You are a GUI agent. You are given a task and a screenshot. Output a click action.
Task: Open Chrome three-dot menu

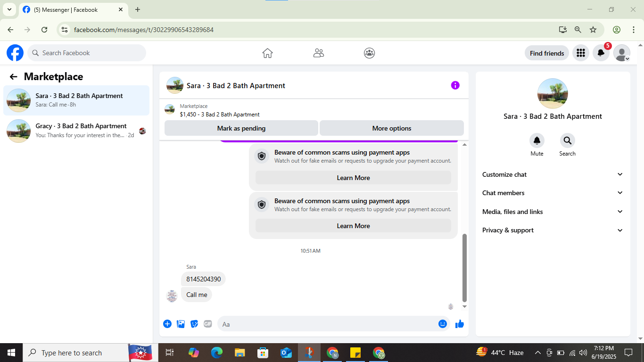pyautogui.click(x=634, y=30)
